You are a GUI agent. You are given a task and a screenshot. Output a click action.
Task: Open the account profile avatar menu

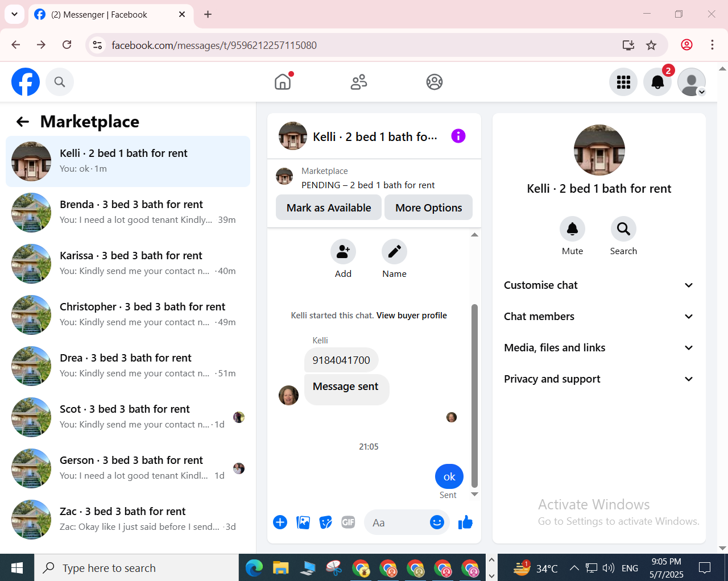[692, 82]
